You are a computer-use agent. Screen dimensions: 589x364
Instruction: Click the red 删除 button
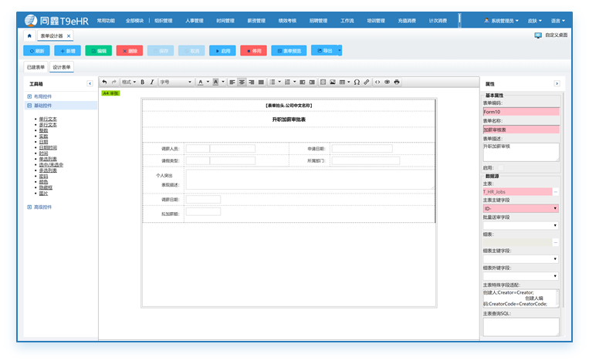click(130, 51)
